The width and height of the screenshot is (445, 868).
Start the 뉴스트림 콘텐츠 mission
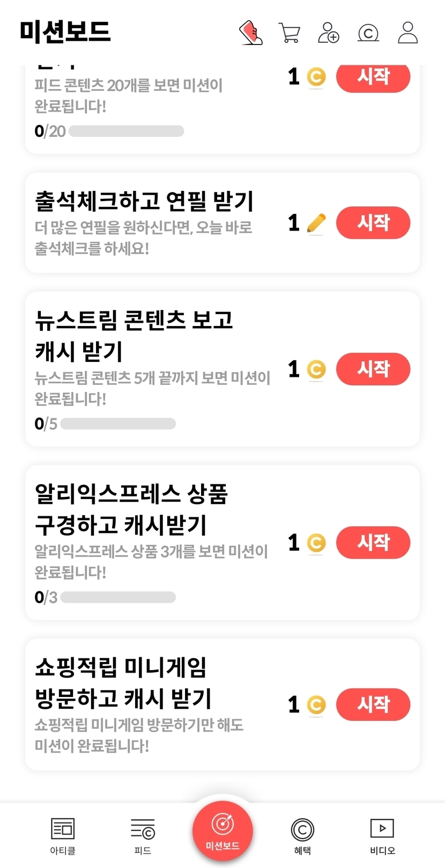(x=373, y=369)
